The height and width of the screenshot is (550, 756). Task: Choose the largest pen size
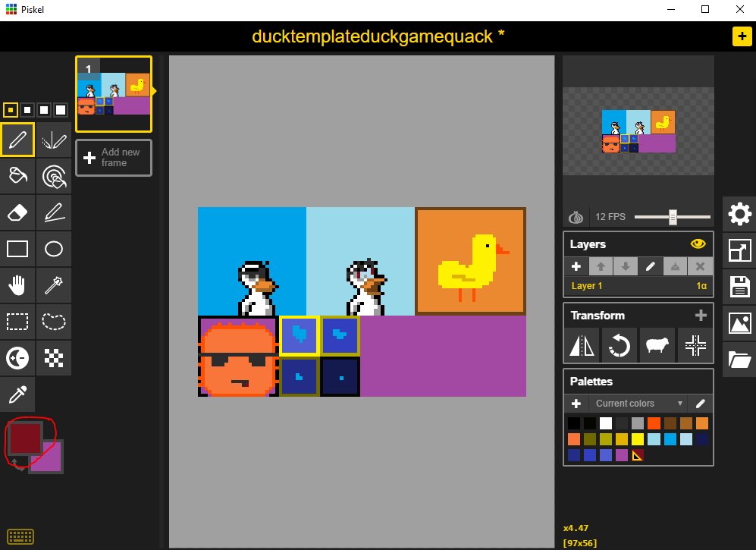tap(60, 110)
